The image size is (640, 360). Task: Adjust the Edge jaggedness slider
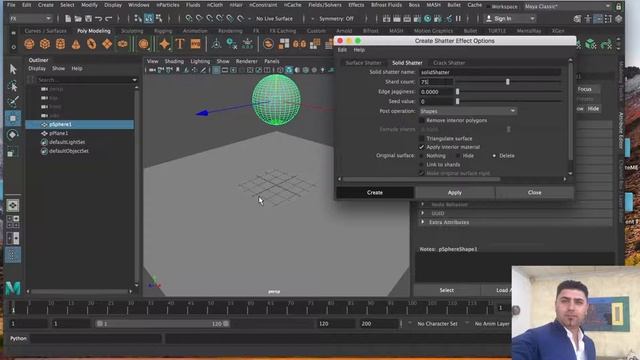coord(458,91)
